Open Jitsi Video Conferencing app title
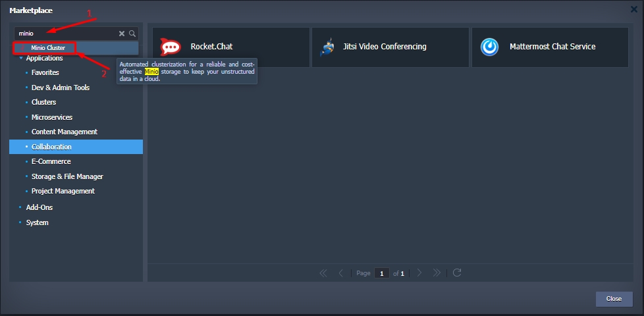The image size is (644, 316). pyautogui.click(x=385, y=47)
